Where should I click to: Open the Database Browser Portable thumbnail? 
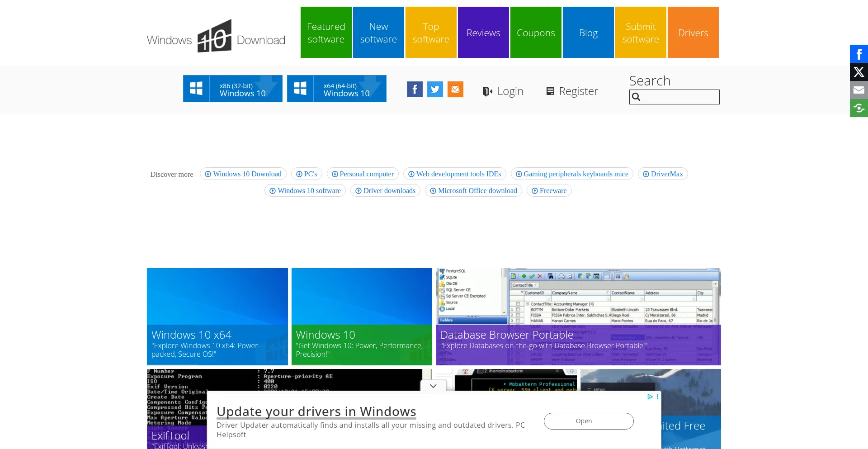[578, 317]
